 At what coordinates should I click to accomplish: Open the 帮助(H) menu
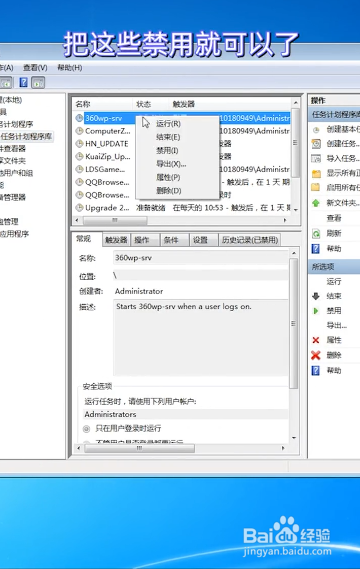70,68
